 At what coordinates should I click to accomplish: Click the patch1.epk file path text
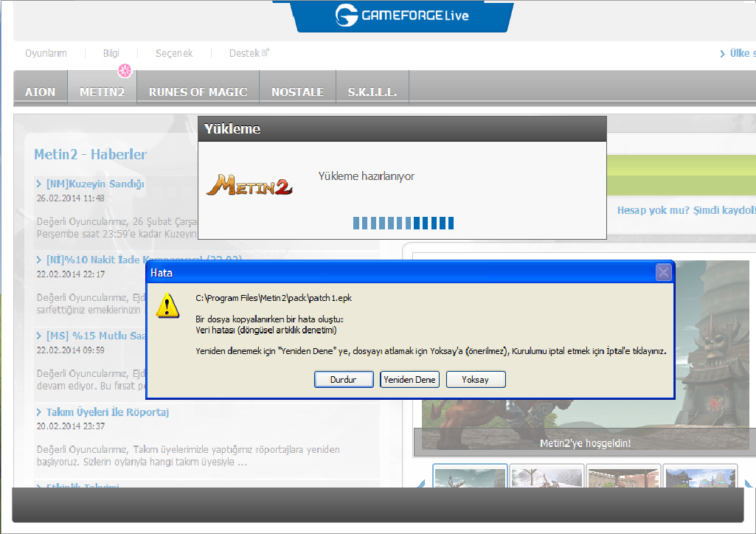click(274, 298)
